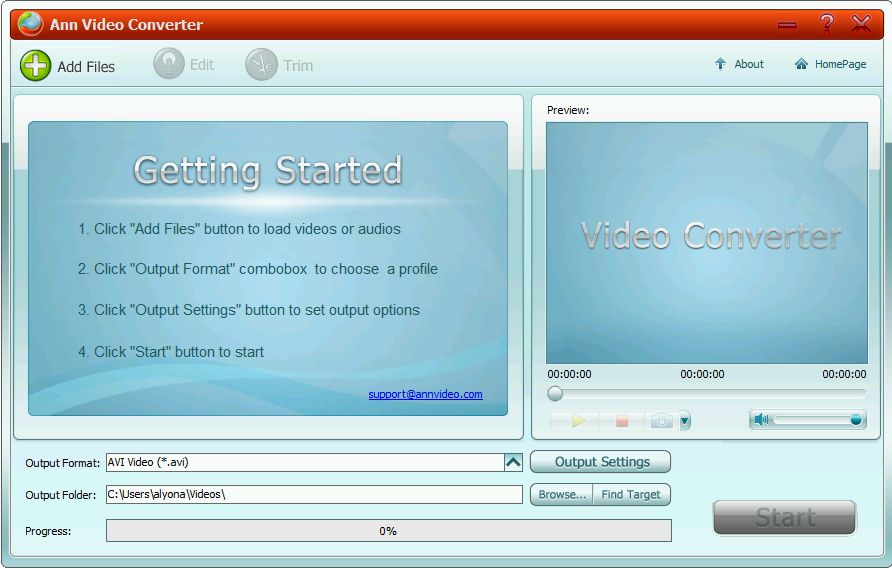Expand the Output Format combobox arrow

coord(513,462)
